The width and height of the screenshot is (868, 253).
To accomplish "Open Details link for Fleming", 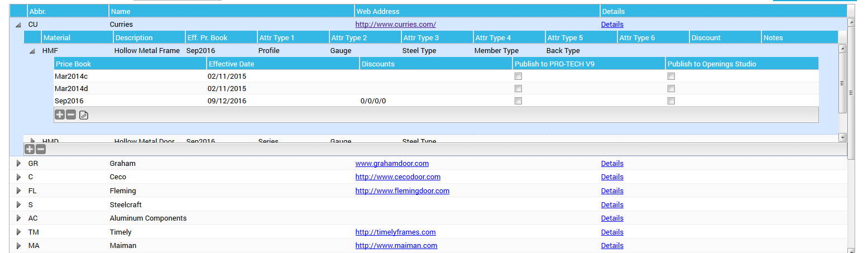I will coord(612,191).
